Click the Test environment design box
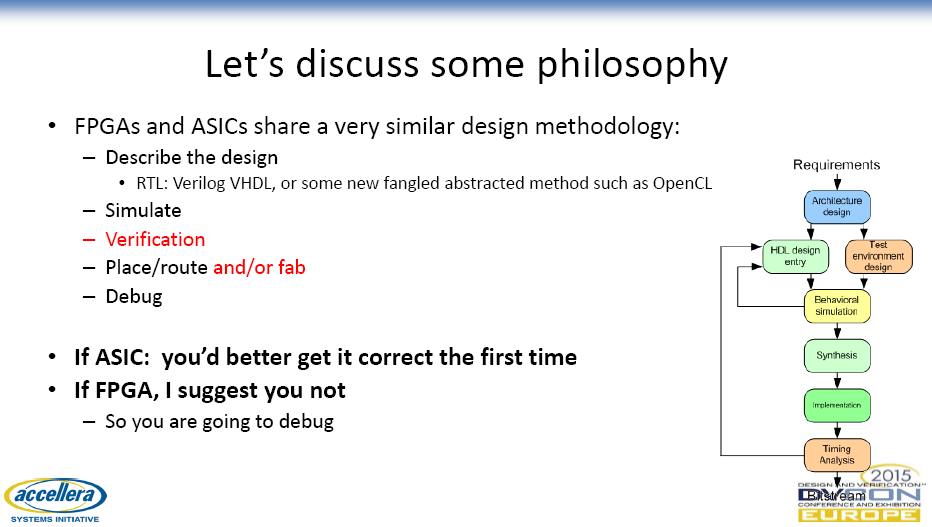 tap(879, 257)
